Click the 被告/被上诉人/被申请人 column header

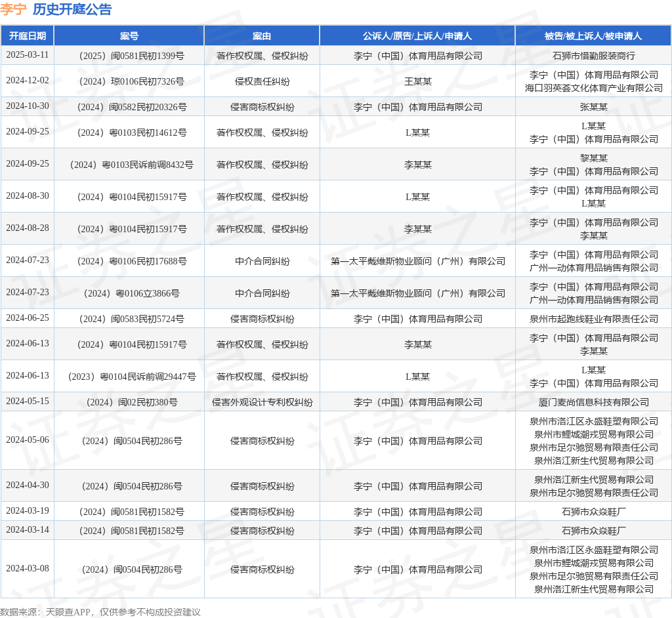(593, 36)
